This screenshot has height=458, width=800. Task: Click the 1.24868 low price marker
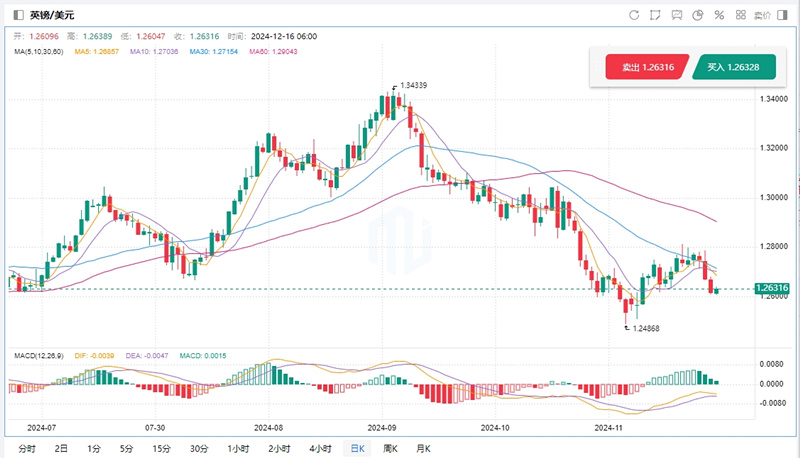pyautogui.click(x=642, y=327)
